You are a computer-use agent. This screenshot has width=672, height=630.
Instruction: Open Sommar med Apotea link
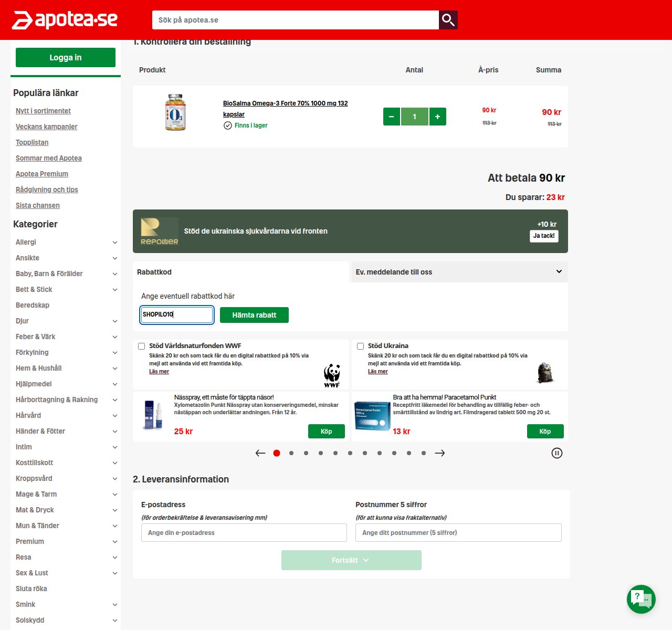(49, 158)
